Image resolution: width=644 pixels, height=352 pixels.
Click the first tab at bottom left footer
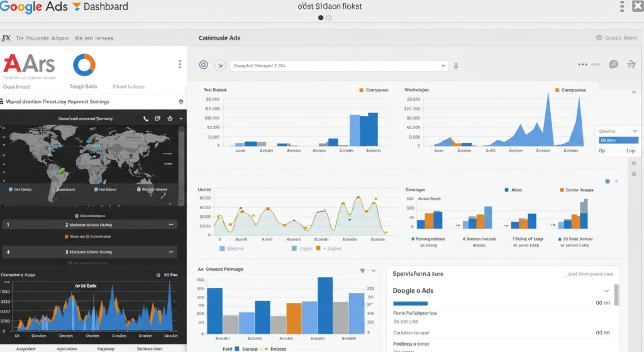click(25, 348)
